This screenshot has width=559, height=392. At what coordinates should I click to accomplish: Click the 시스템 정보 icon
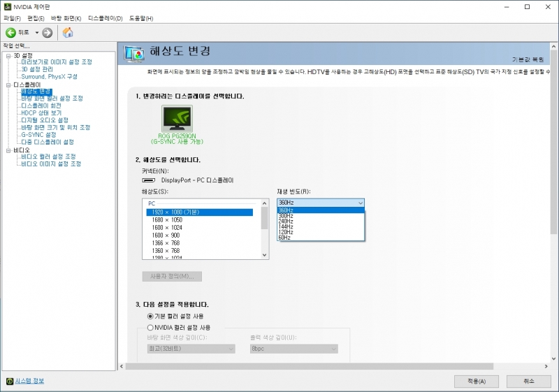click(10, 382)
